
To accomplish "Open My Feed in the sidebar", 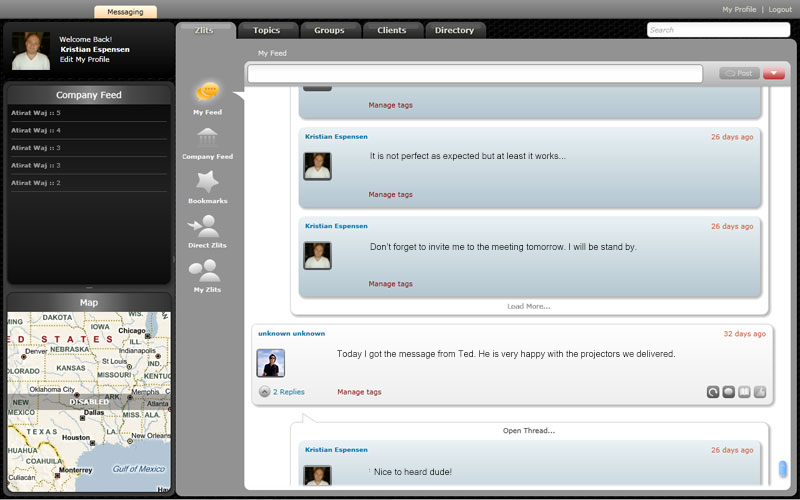I will click(207, 93).
